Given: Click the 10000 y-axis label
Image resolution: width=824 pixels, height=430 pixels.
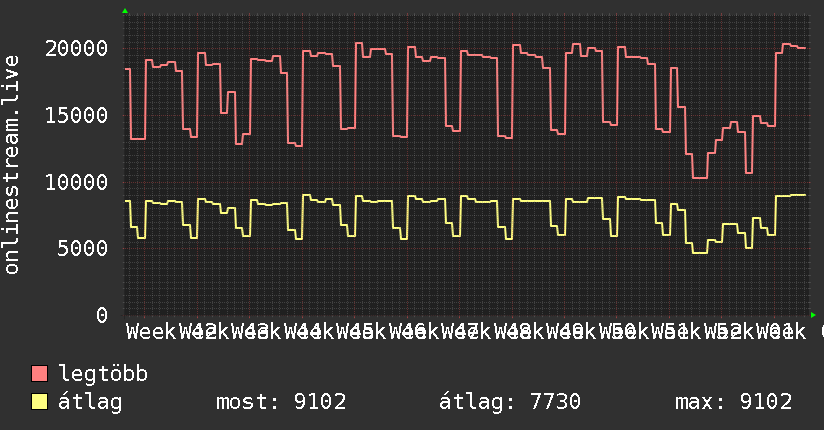Looking at the screenshot, I should tap(76, 182).
